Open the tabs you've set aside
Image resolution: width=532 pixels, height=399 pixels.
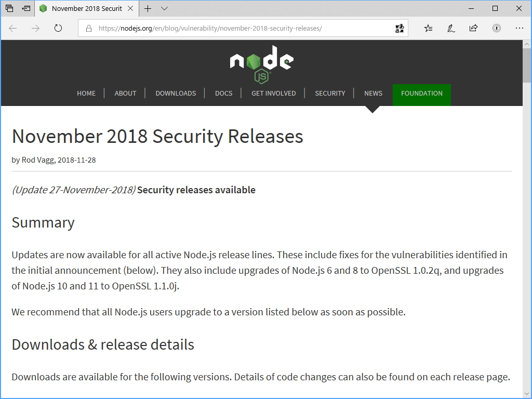pyautogui.click(x=9, y=8)
